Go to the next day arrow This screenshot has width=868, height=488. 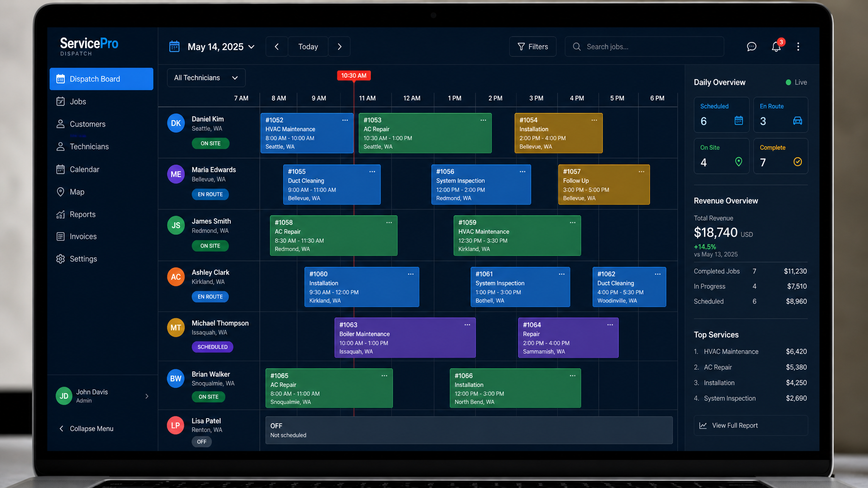tap(339, 47)
